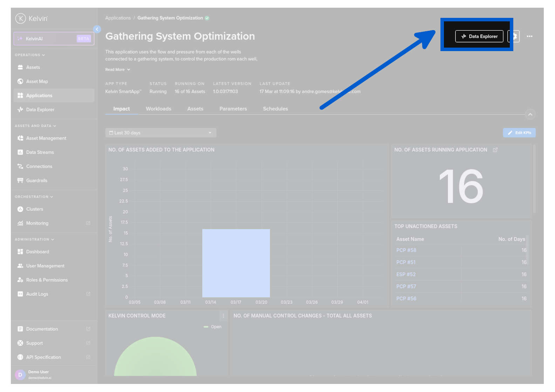Click the Data Explorer button

click(479, 36)
